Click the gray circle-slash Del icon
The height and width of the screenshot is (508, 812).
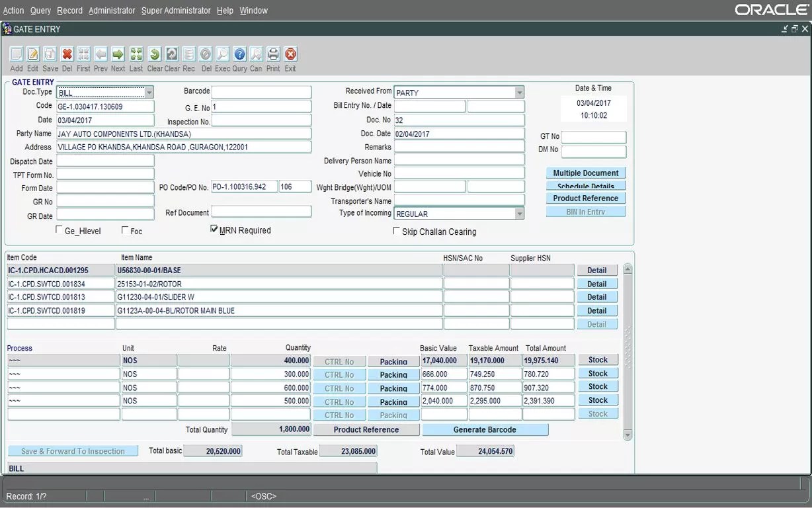click(x=206, y=54)
